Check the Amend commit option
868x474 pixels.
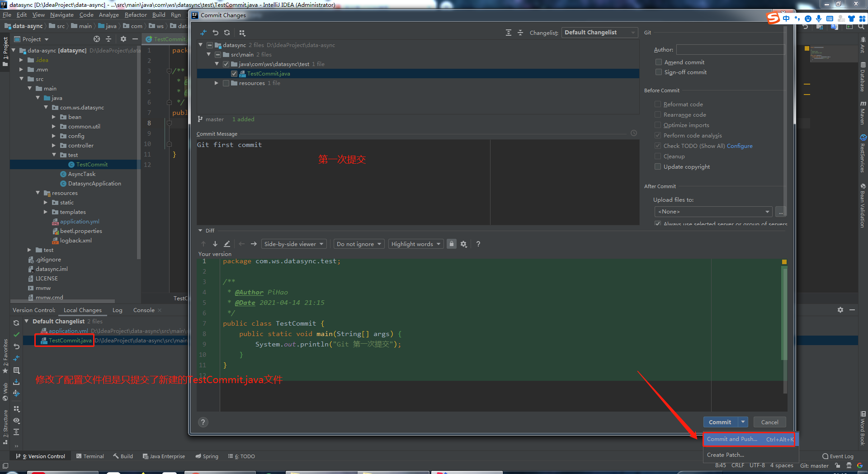[x=659, y=62]
